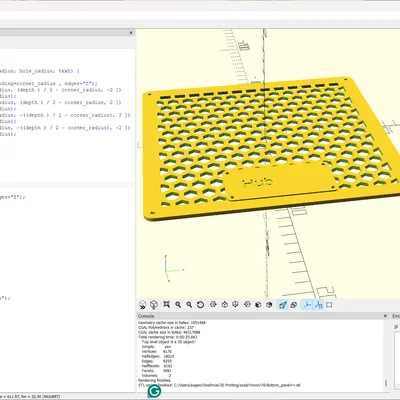400x400 pixels.
Task: Click the green Grammarly icon at bottom
Action: [x=154, y=391]
